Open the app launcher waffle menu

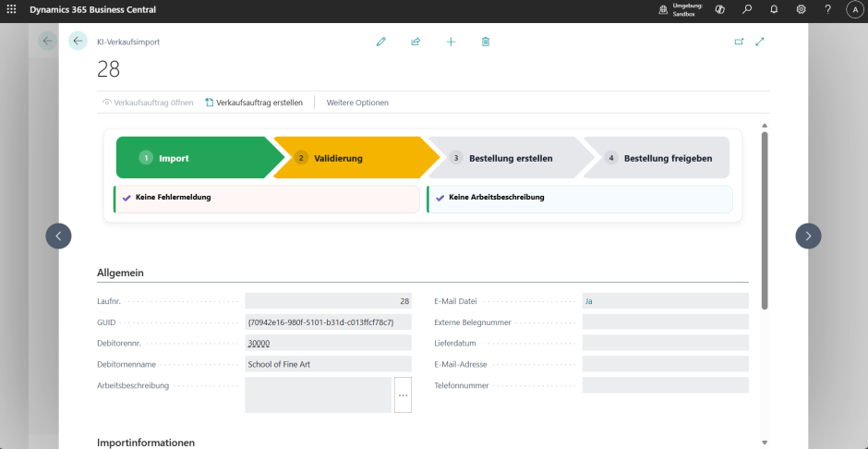12,9
